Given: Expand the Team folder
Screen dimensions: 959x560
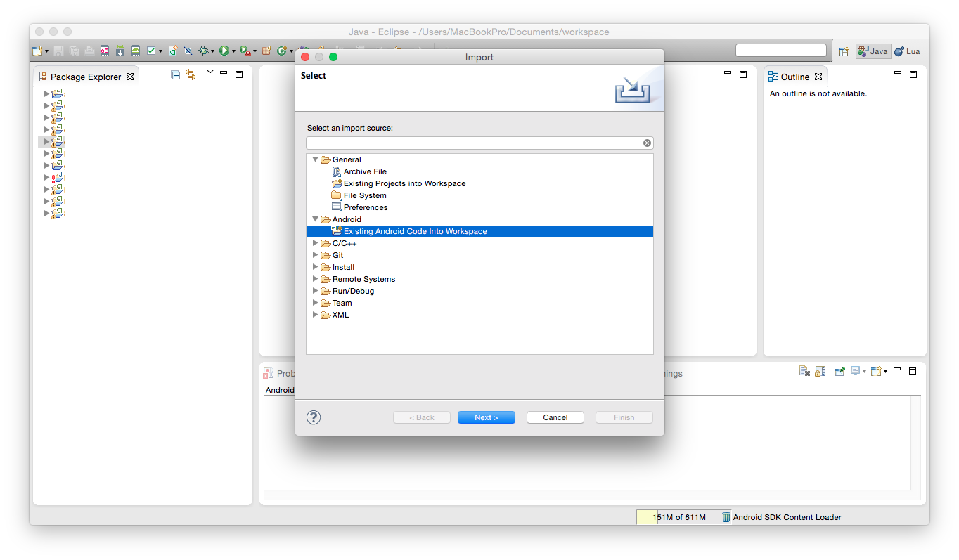Looking at the screenshot, I should pos(315,303).
